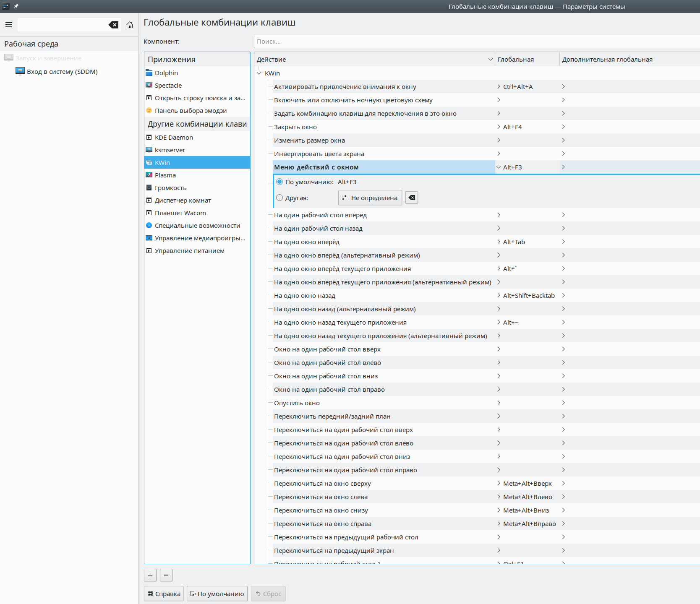The width and height of the screenshot is (700, 604).
Task: Select Управление питанием in the components list
Action: pos(197,250)
